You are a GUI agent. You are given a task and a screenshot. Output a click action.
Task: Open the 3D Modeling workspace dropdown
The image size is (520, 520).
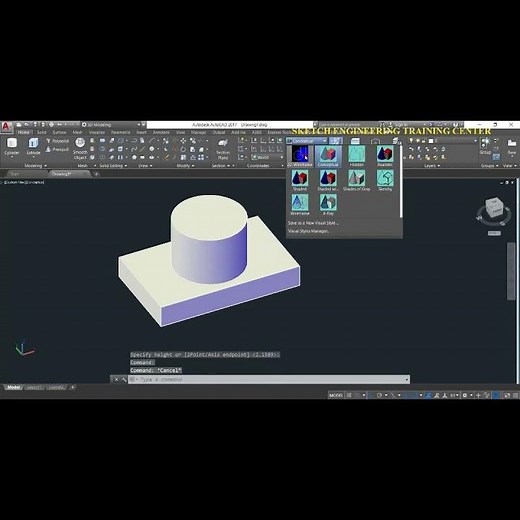click(113, 125)
